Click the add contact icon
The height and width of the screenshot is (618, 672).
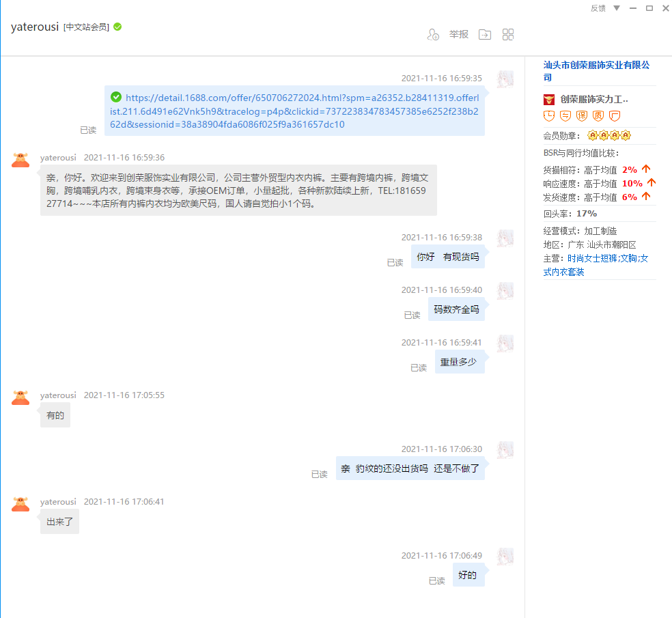click(x=432, y=35)
